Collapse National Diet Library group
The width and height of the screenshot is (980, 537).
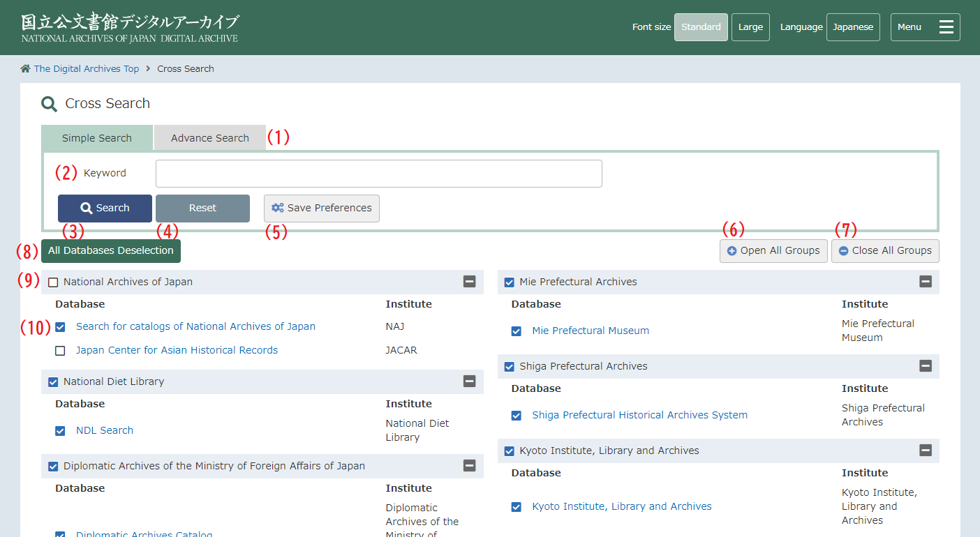pos(470,381)
